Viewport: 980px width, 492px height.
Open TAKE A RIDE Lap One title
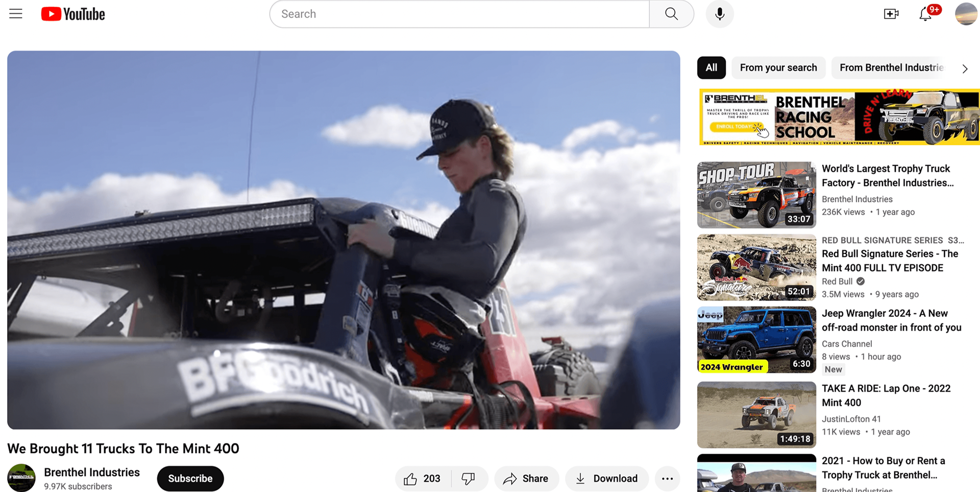point(886,395)
